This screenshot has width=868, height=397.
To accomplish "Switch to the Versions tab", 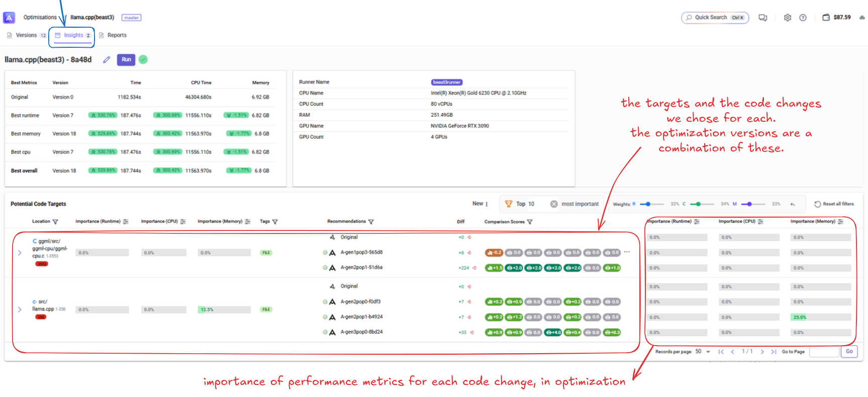I will click(26, 35).
